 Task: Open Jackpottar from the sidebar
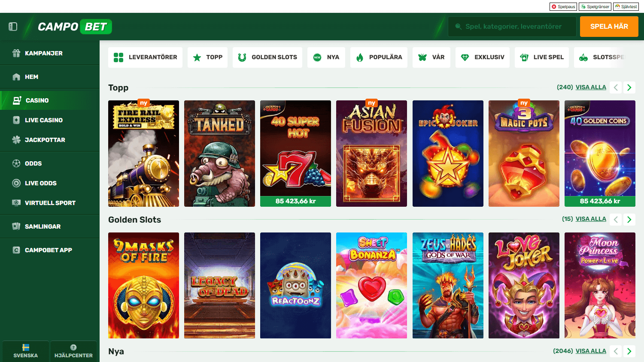[50, 140]
